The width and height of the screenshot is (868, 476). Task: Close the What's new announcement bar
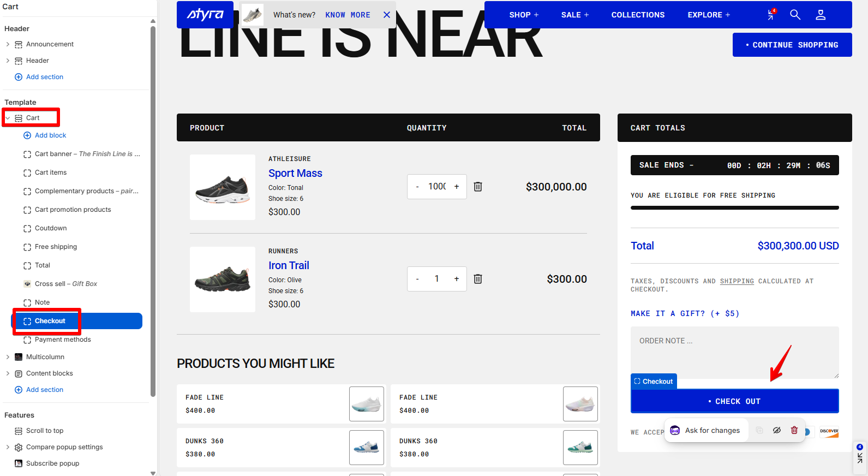(387, 15)
